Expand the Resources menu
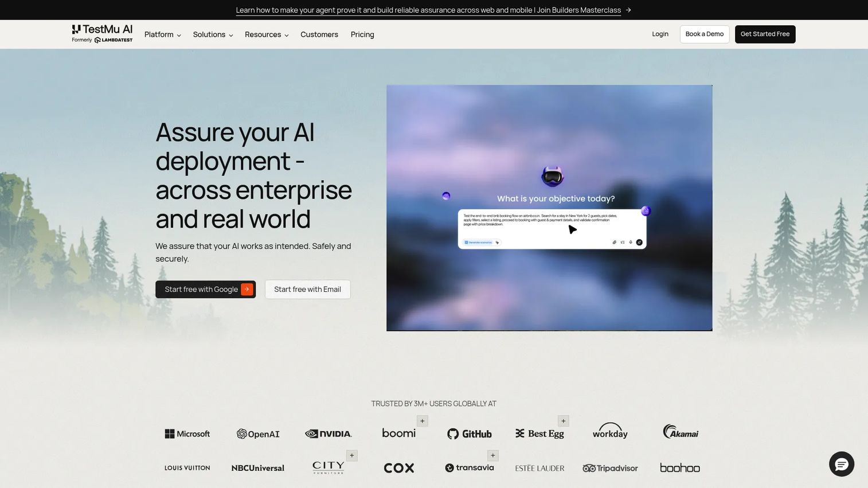Screen dimensions: 868x488 pyautogui.click(x=267, y=34)
